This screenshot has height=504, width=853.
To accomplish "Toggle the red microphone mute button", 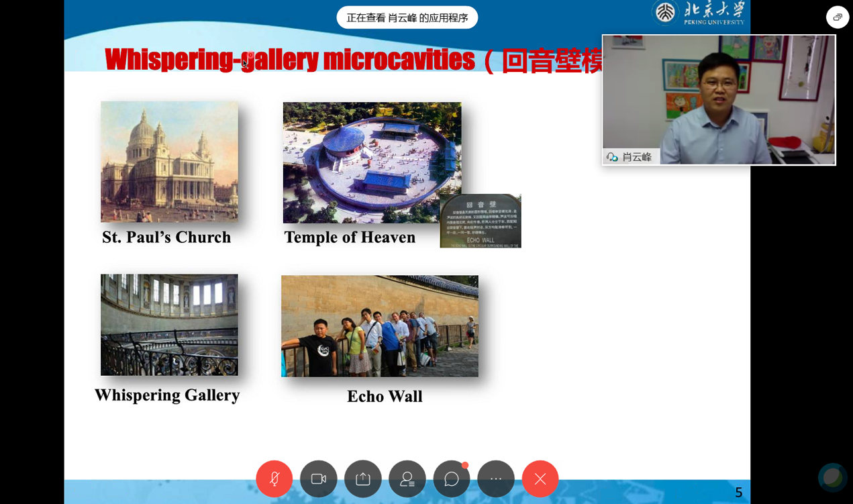I will tap(274, 478).
